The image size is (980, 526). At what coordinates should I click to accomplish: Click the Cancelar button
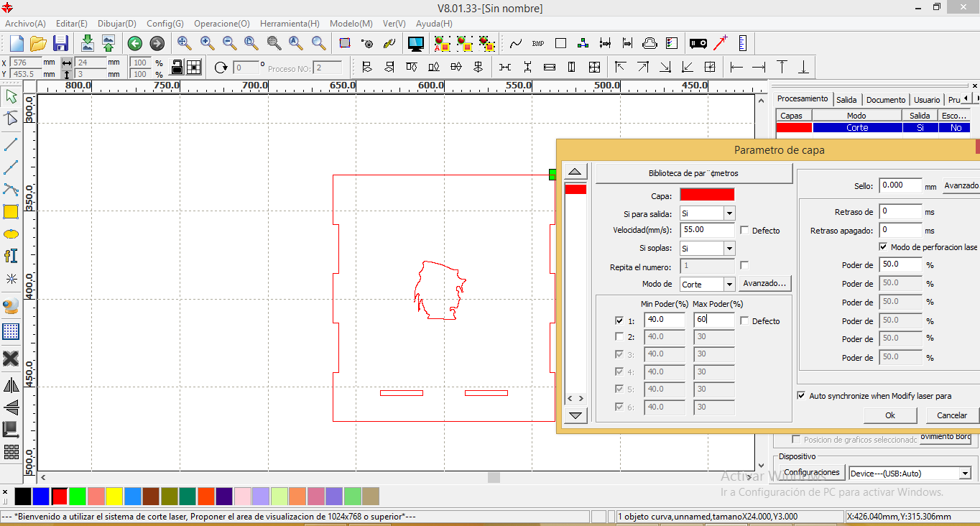tap(952, 415)
